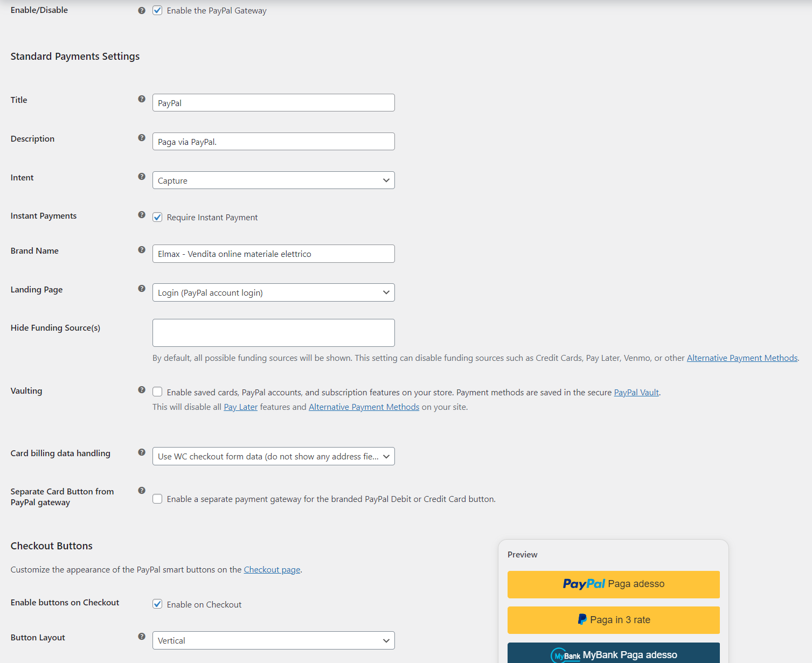
Task: Open help tooltip for Enable/Disable setting
Action: tap(142, 10)
